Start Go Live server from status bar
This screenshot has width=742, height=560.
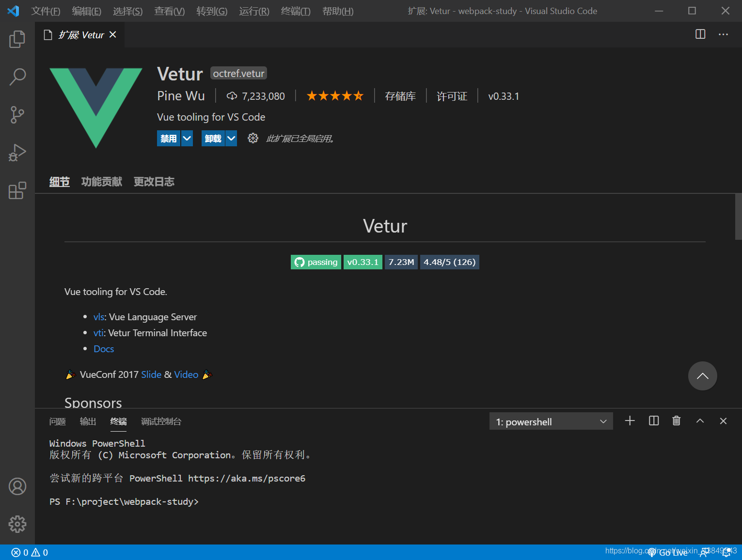click(x=668, y=552)
